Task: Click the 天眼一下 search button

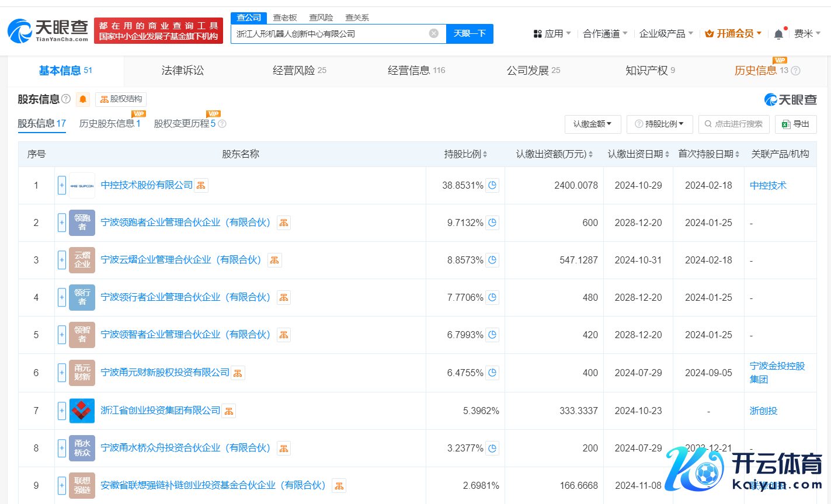Action: [x=470, y=33]
